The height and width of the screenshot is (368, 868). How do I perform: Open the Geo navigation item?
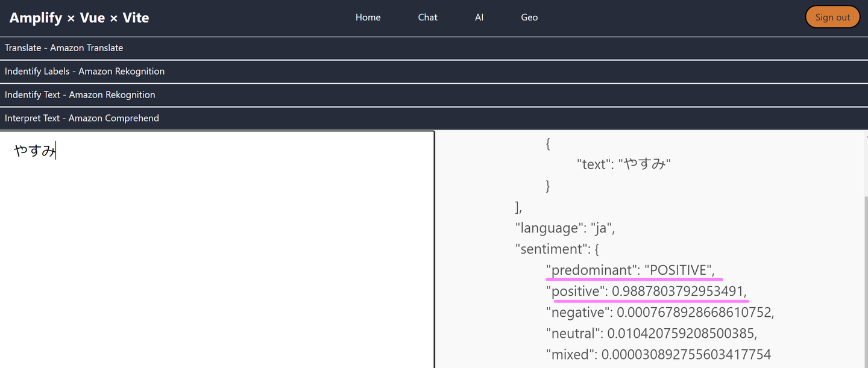[x=529, y=17]
